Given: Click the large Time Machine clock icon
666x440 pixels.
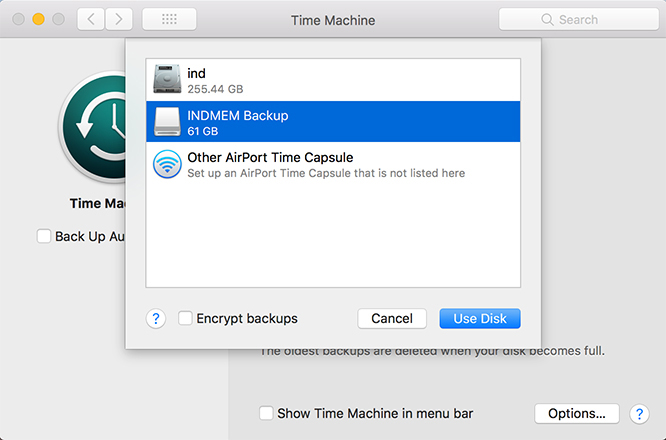Looking at the screenshot, I should (95, 130).
